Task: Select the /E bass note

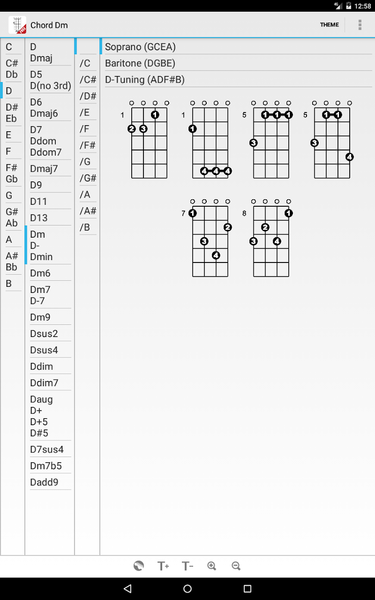Action: point(88,112)
